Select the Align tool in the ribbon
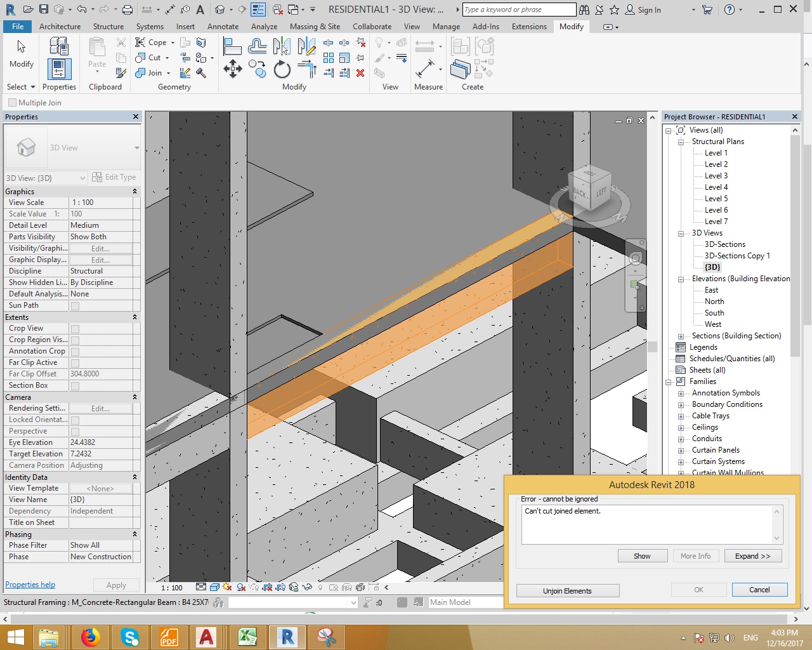 point(232,46)
